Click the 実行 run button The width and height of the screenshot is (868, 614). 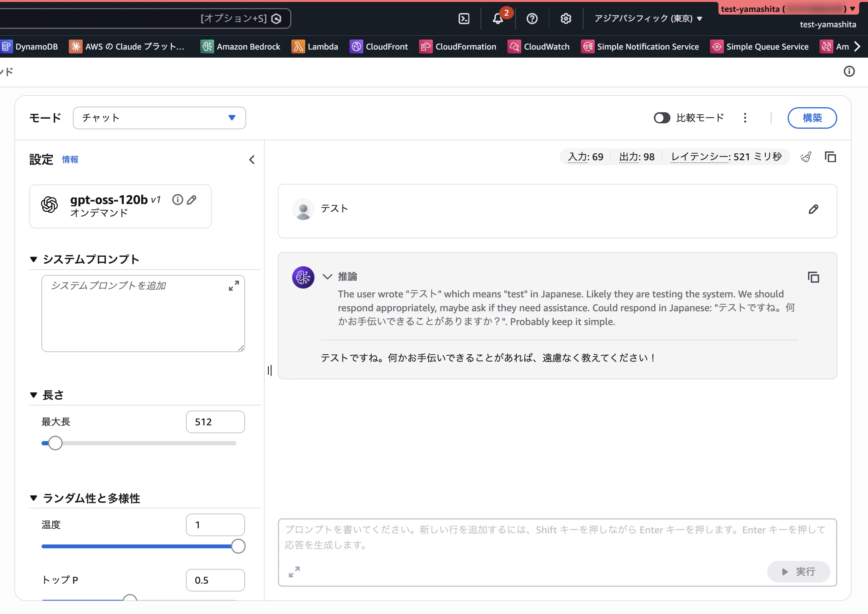pyautogui.click(x=798, y=572)
